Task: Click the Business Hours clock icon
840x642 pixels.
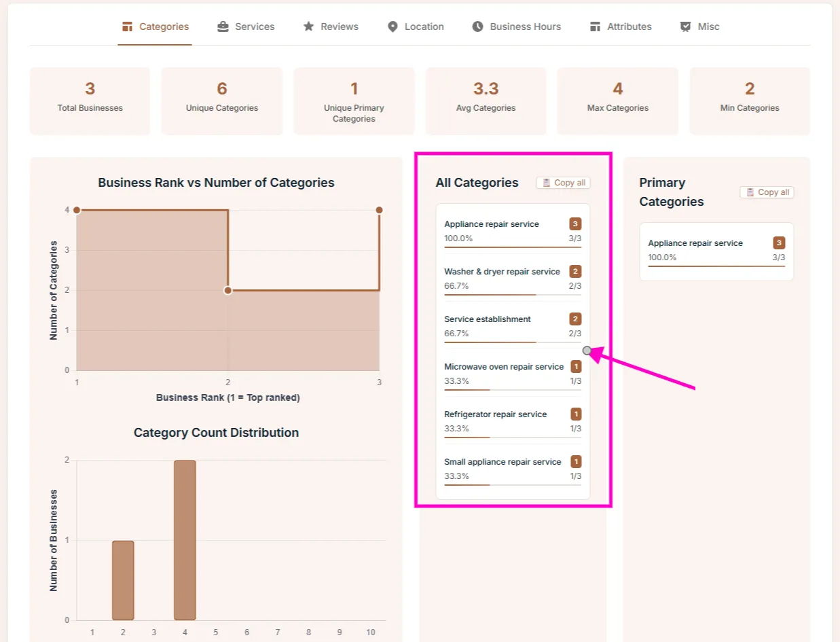Action: tap(478, 26)
